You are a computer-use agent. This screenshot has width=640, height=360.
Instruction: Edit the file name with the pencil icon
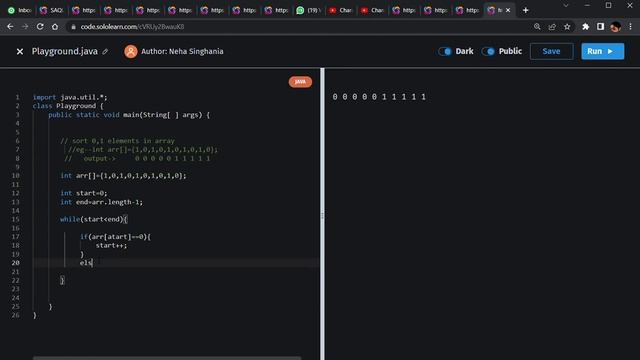tap(105, 51)
